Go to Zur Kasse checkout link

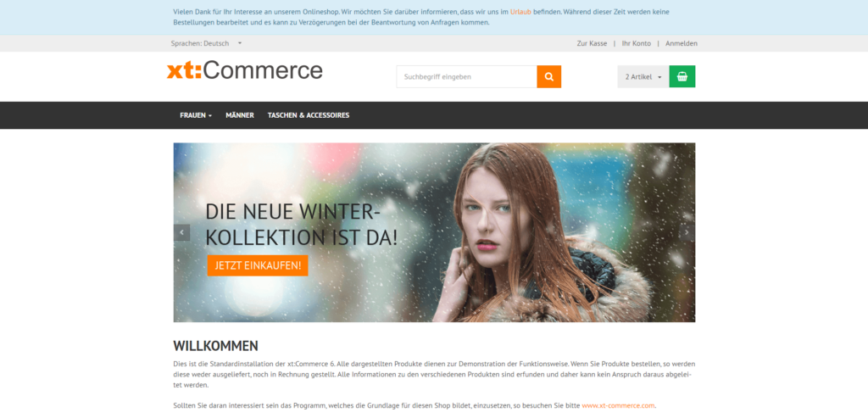pyautogui.click(x=592, y=43)
